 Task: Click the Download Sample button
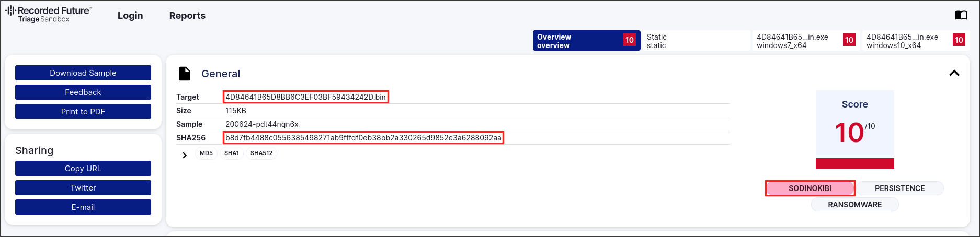point(83,73)
